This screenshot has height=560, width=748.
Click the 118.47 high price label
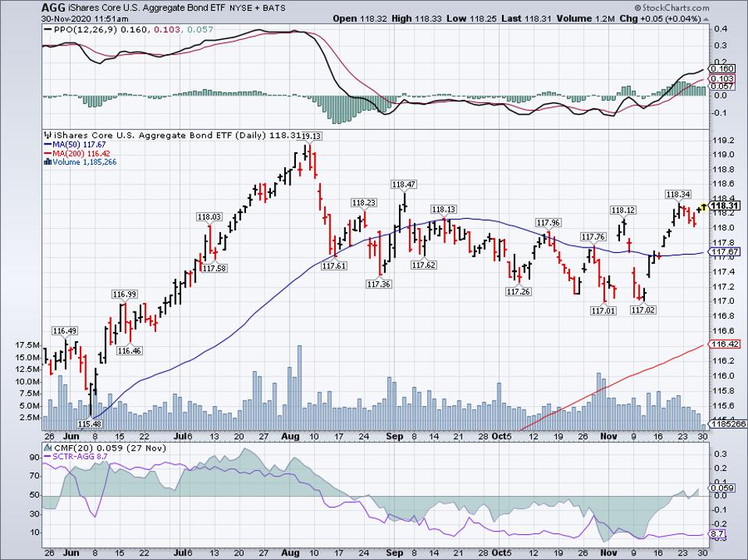[404, 184]
